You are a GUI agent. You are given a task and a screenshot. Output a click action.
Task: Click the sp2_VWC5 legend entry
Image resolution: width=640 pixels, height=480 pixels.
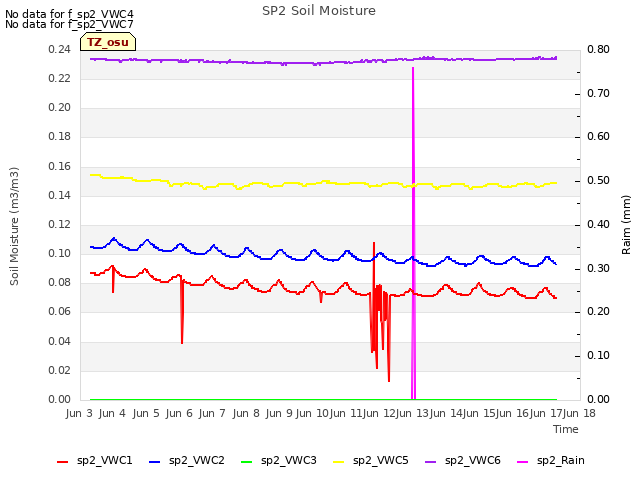tap(371, 461)
